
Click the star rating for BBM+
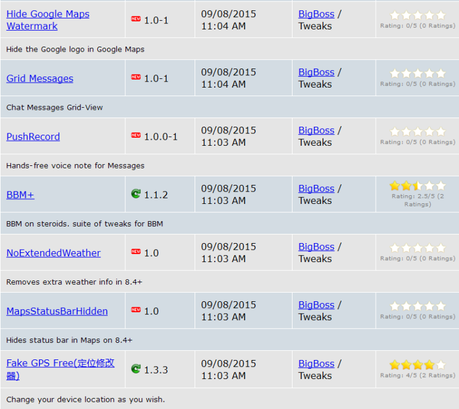(417, 186)
